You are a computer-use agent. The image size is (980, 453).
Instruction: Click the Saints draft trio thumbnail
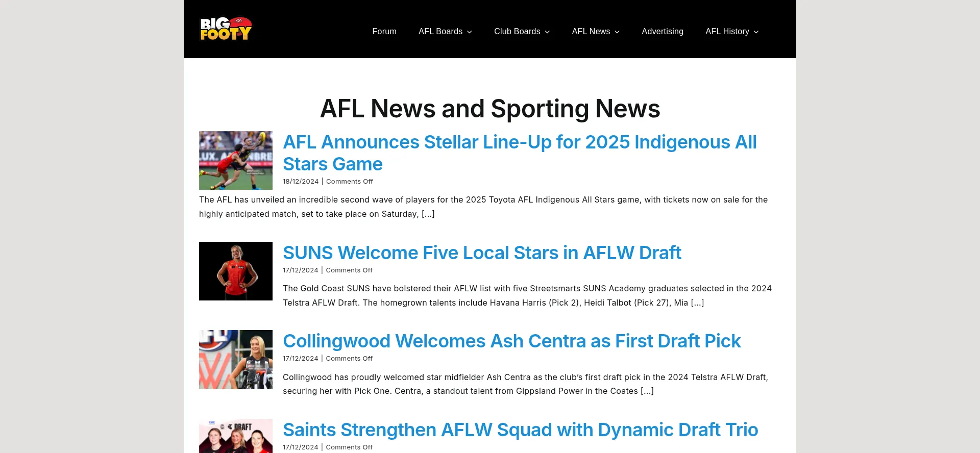(x=236, y=436)
